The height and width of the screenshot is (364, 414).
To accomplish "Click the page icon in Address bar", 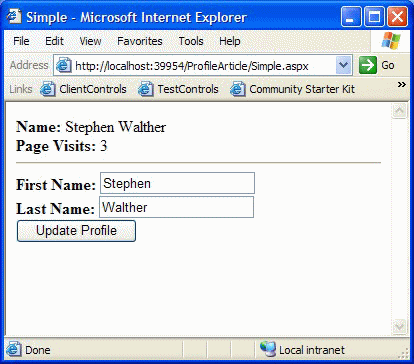I will tap(63, 65).
